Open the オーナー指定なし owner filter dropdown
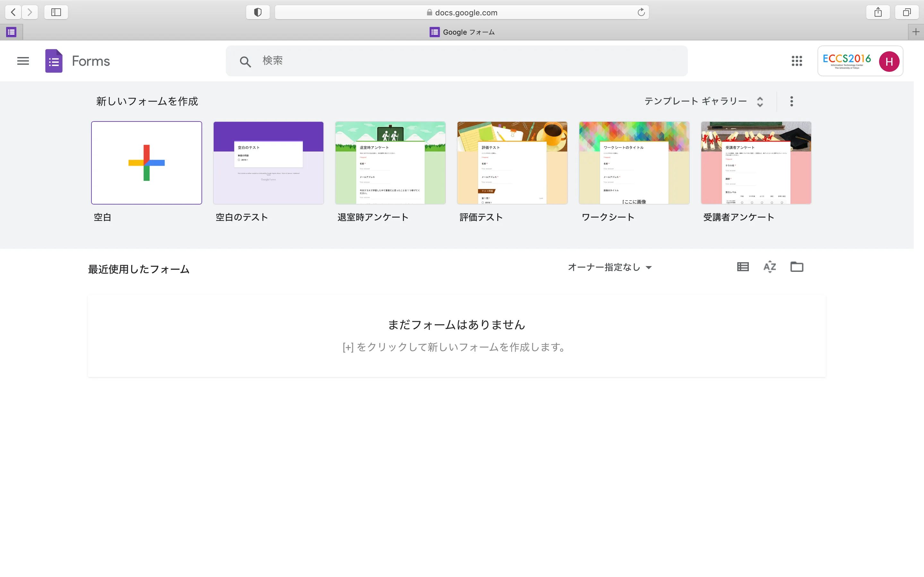Viewport: 924px width, 577px height. [x=610, y=267]
